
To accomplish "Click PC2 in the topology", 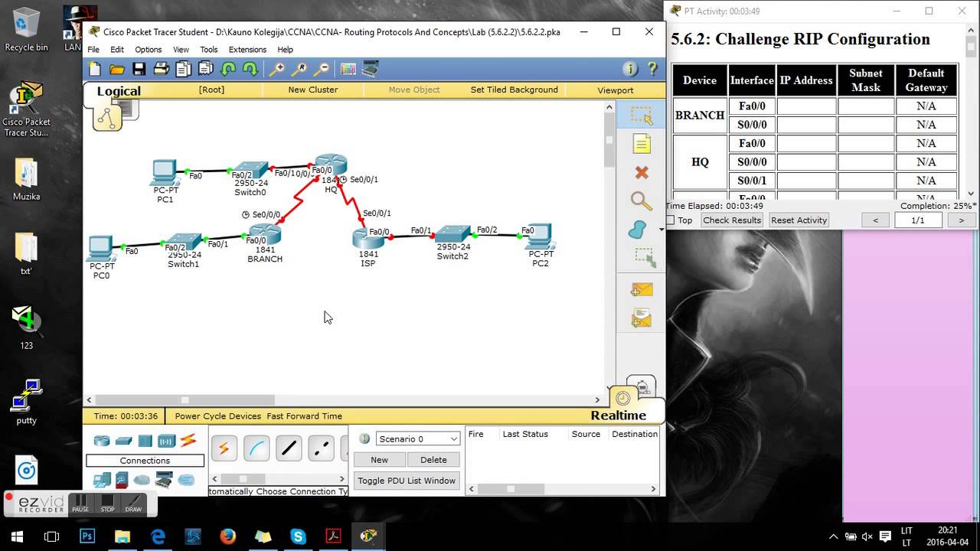I will point(541,236).
